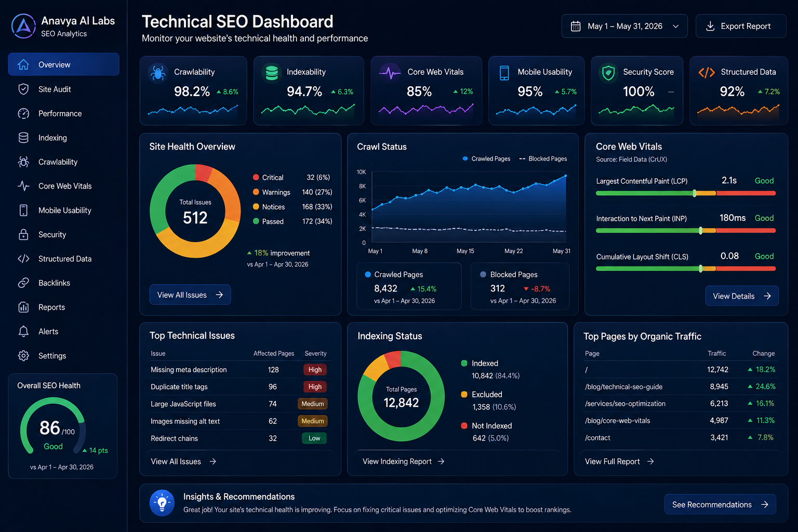This screenshot has height=532, width=798.
Task: Click the High severity badge for Duplicate title tags
Action: tap(315, 387)
